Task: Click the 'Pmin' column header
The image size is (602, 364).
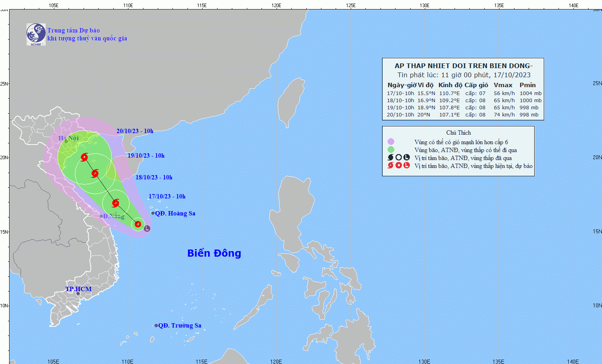Action: click(527, 85)
